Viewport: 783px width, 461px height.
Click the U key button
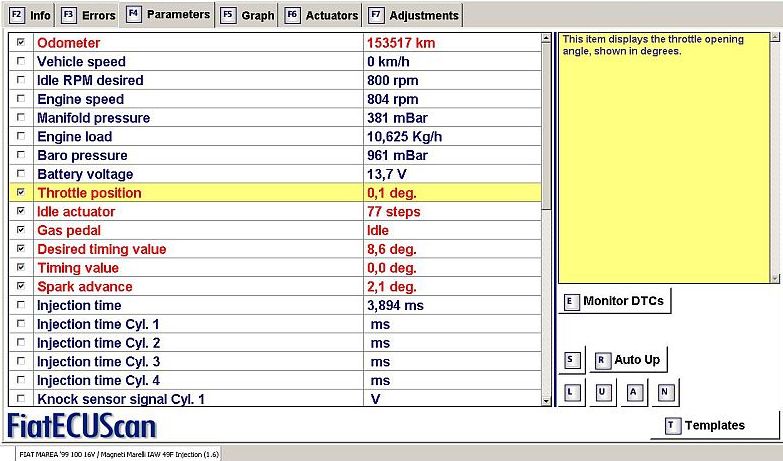[x=602, y=392]
